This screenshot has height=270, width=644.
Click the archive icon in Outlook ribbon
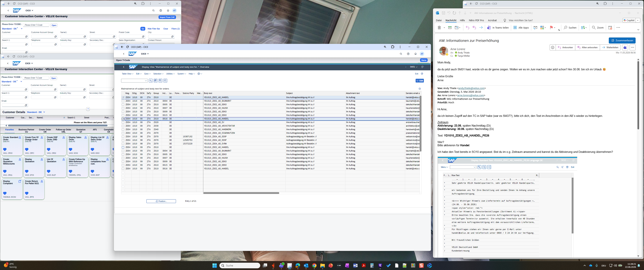point(450,28)
